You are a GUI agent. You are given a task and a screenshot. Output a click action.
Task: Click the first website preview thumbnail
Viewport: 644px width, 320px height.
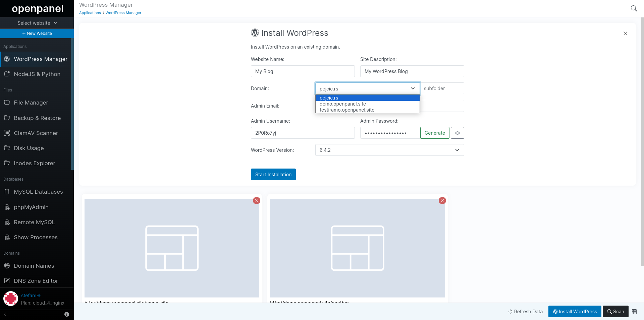click(172, 248)
